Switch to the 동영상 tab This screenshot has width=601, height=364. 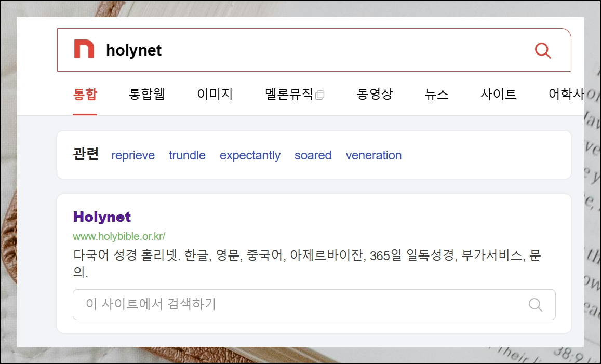pos(375,95)
